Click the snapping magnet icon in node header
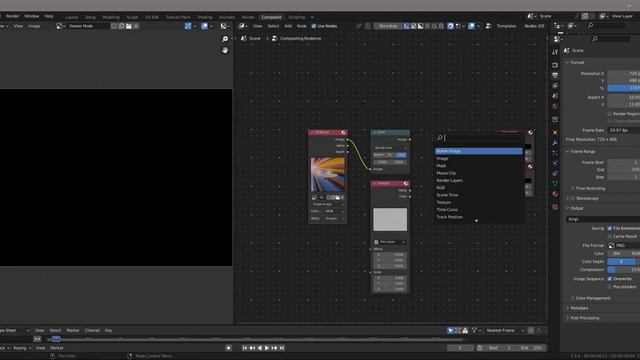The image size is (640, 360). click(x=450, y=26)
